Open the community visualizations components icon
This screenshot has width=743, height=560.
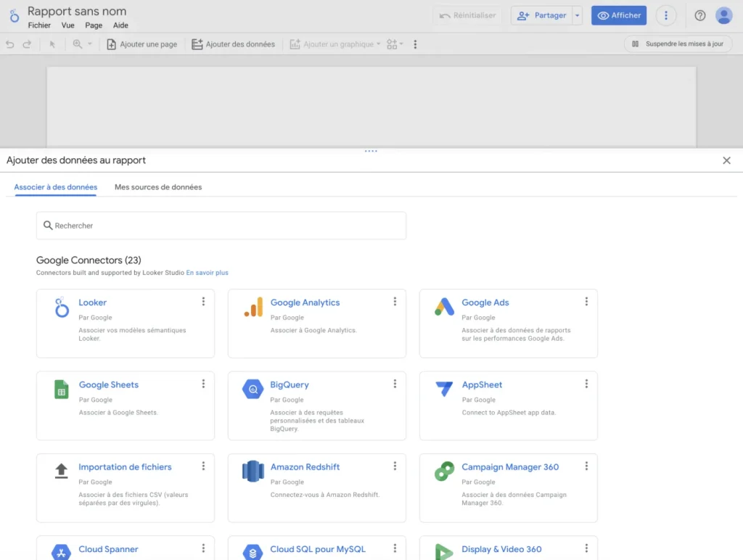(x=392, y=44)
